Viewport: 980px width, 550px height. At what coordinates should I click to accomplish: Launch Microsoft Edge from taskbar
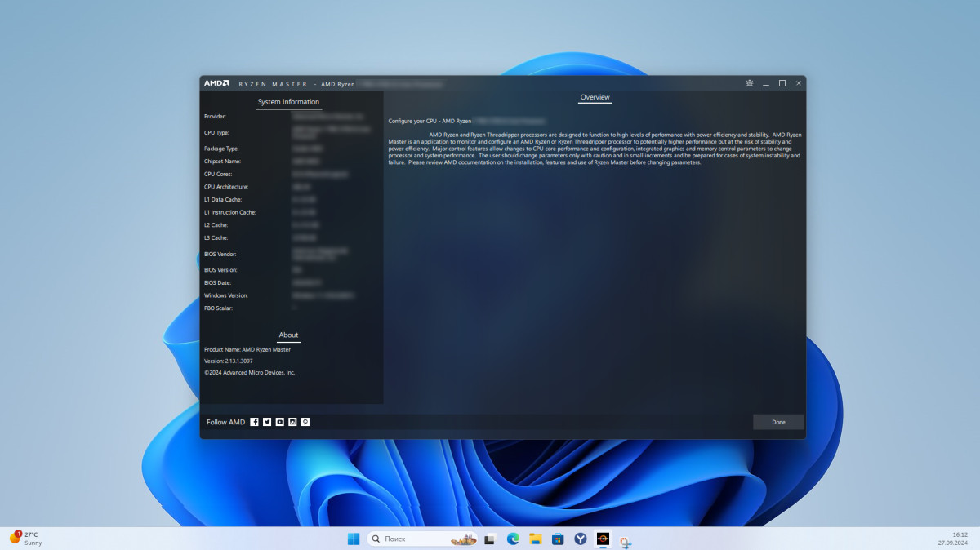point(513,539)
